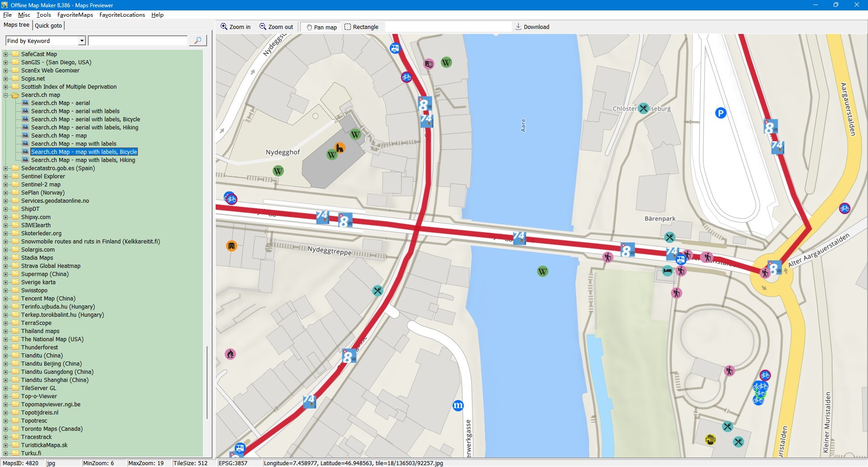
Task: Click the Wikipedia marker on the Aare river
Action: 542,272
